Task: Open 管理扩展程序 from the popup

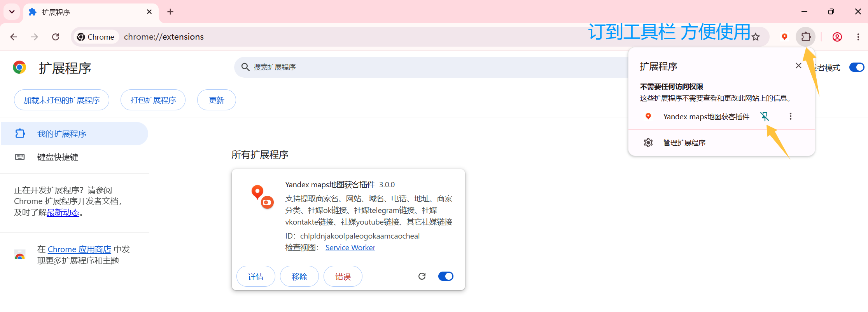Action: tap(722, 143)
